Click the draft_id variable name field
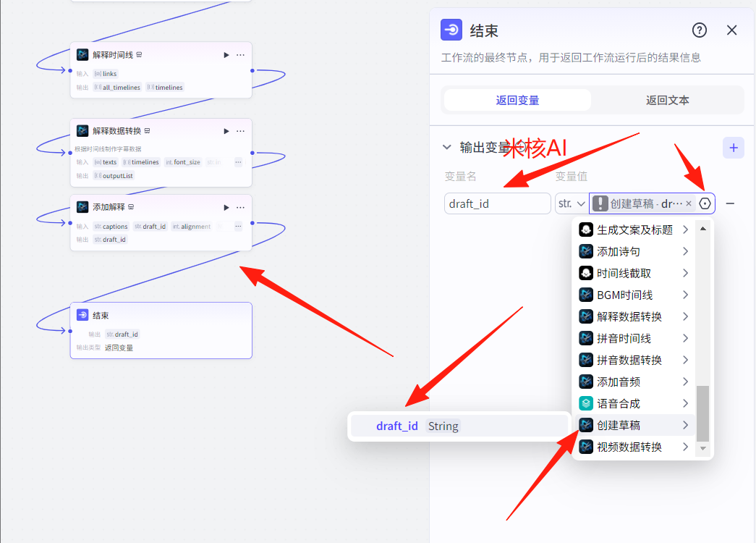Viewport: 756px width, 543px height. [497, 203]
